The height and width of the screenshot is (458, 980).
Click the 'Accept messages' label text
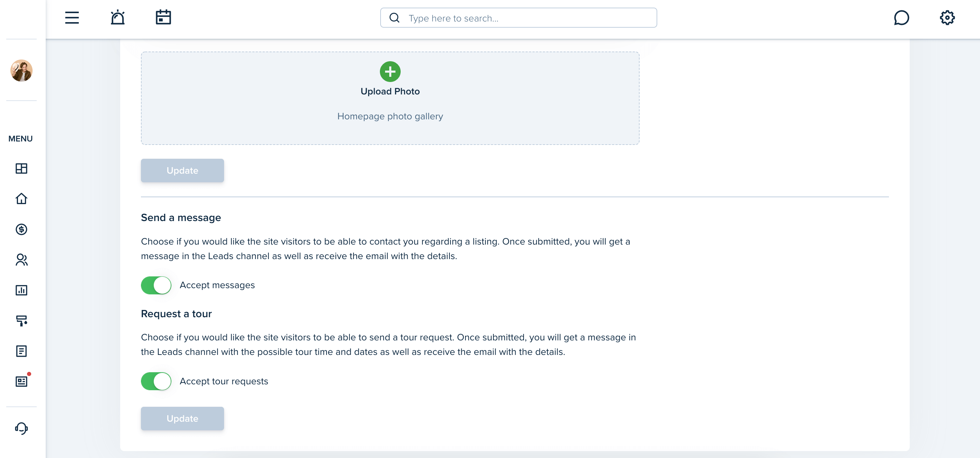pos(217,285)
